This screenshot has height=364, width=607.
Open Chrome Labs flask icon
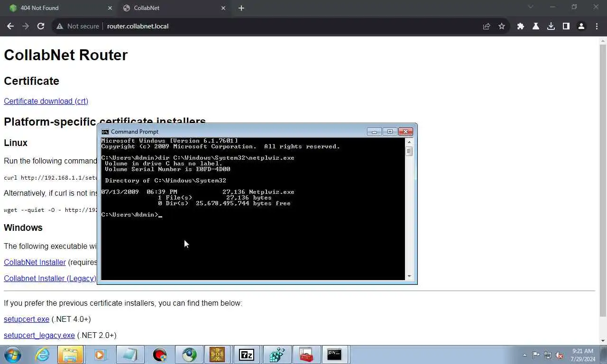coord(536,26)
